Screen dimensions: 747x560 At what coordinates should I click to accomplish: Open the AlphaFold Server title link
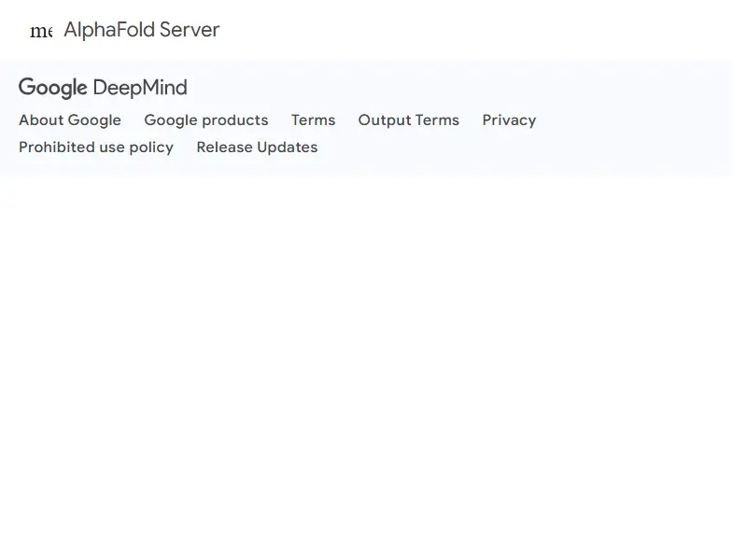pos(142,30)
